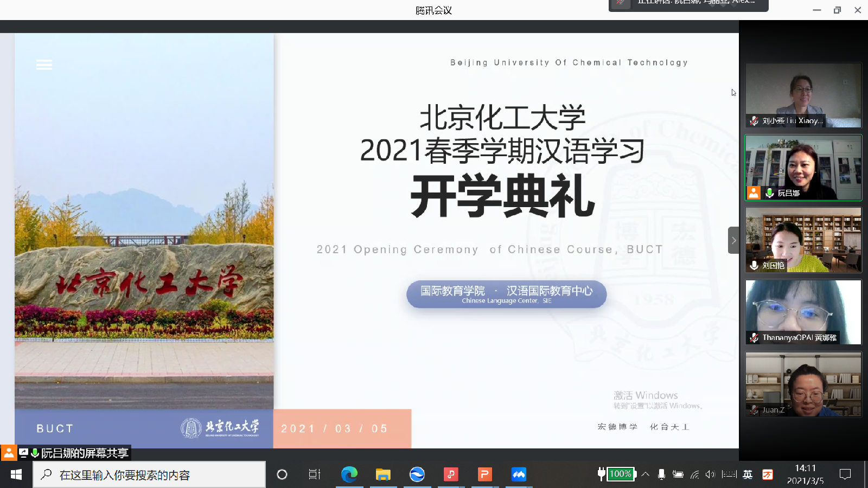
Task: Click the BUCT label on slide footer
Action: (x=55, y=428)
